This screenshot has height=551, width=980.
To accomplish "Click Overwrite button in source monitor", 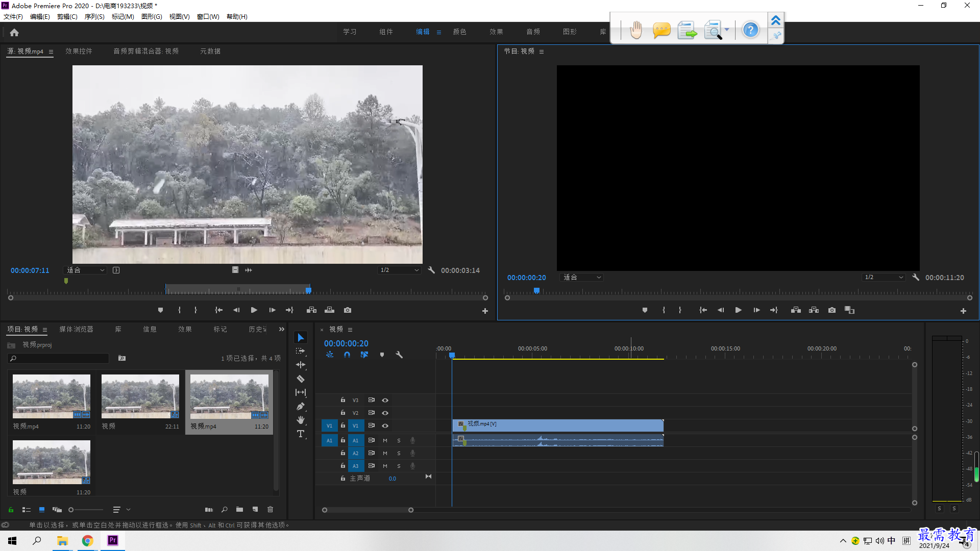I will pos(329,310).
